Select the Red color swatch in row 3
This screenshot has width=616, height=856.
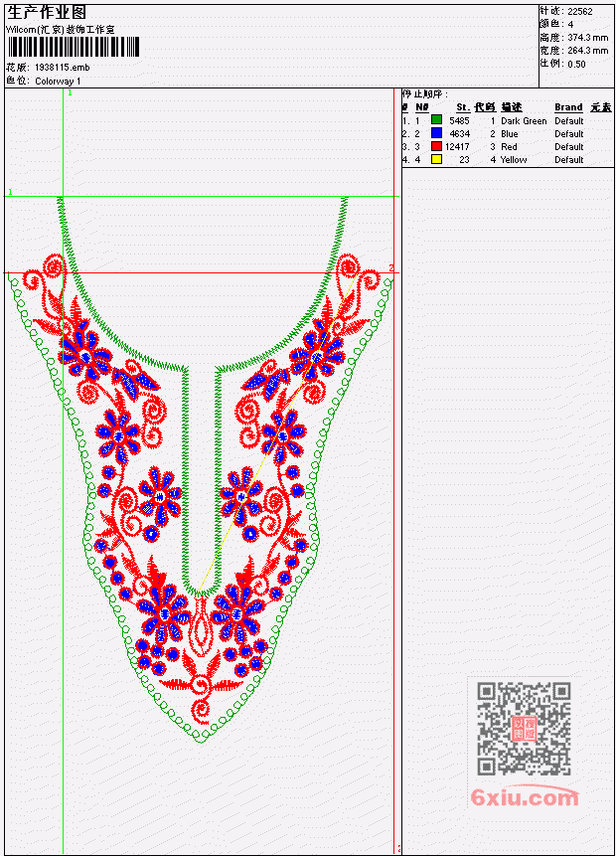click(x=436, y=146)
